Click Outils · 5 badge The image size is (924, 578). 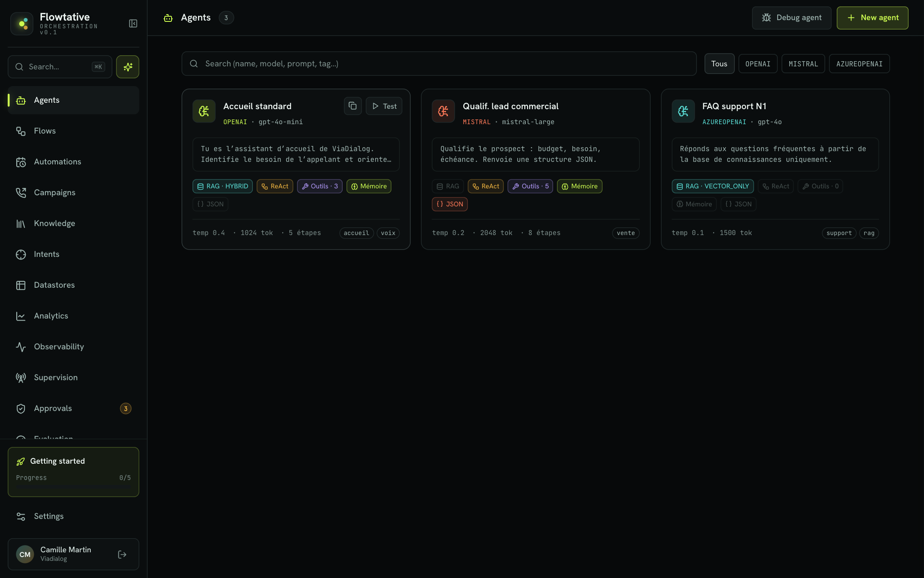coord(530,186)
